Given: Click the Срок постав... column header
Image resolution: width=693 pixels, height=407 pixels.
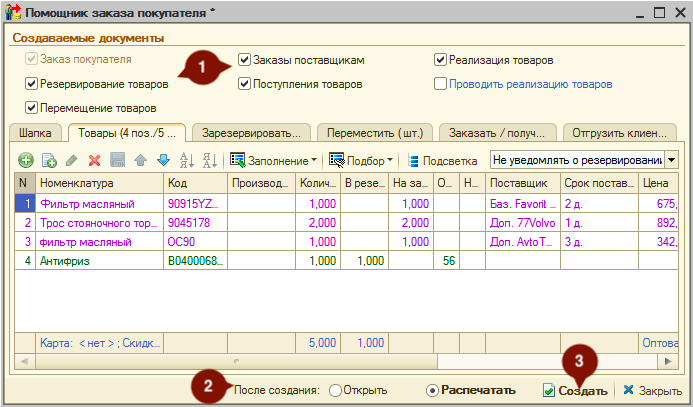Looking at the screenshot, I should pyautogui.click(x=599, y=183).
